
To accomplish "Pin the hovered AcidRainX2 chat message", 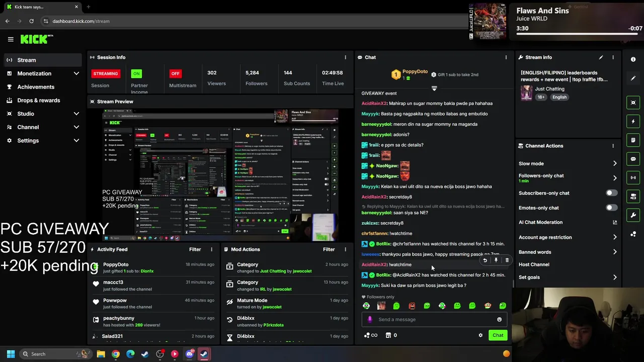I will tap(496, 260).
